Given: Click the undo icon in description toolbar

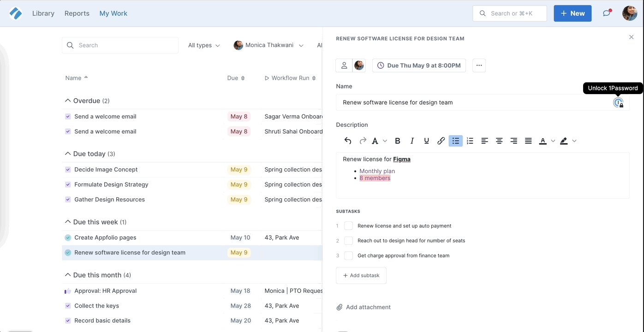Looking at the screenshot, I should tap(348, 141).
